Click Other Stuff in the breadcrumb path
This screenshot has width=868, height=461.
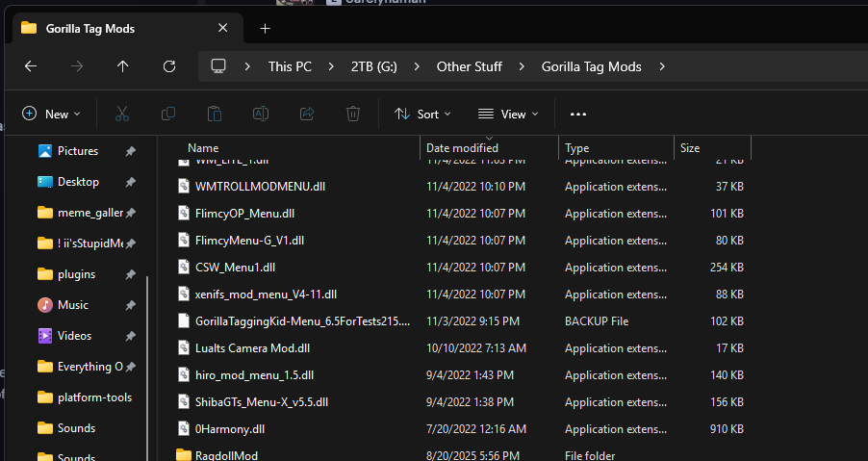click(470, 66)
